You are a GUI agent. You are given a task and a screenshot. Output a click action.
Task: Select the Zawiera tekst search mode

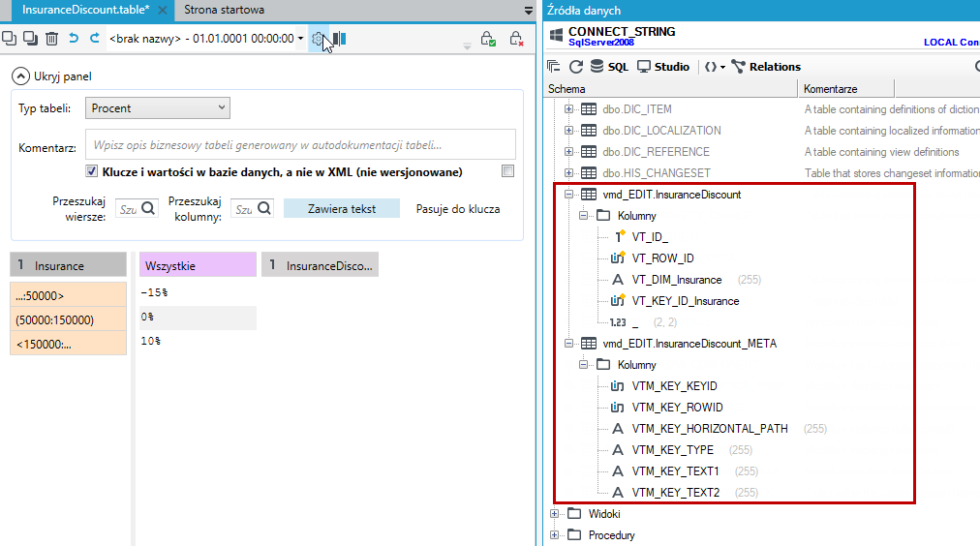[341, 209]
